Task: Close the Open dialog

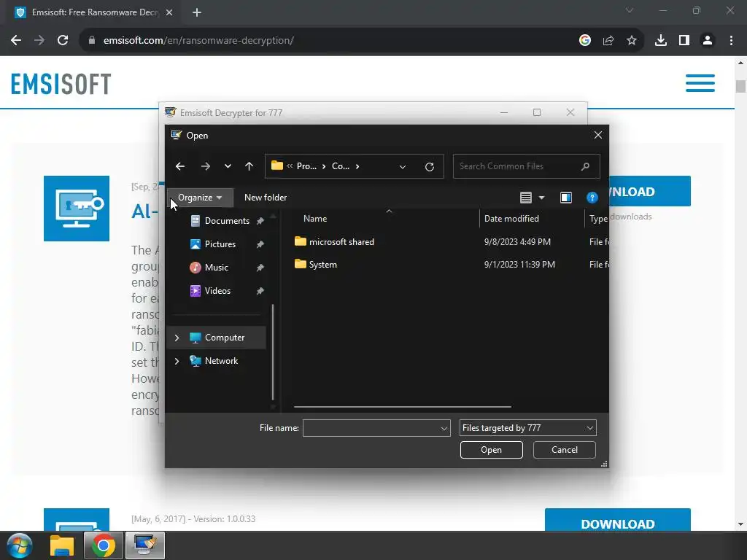Action: [598, 135]
